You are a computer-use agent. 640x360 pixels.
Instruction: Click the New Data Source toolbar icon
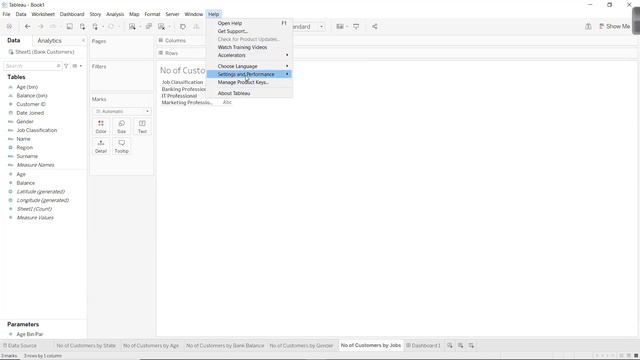(82, 27)
